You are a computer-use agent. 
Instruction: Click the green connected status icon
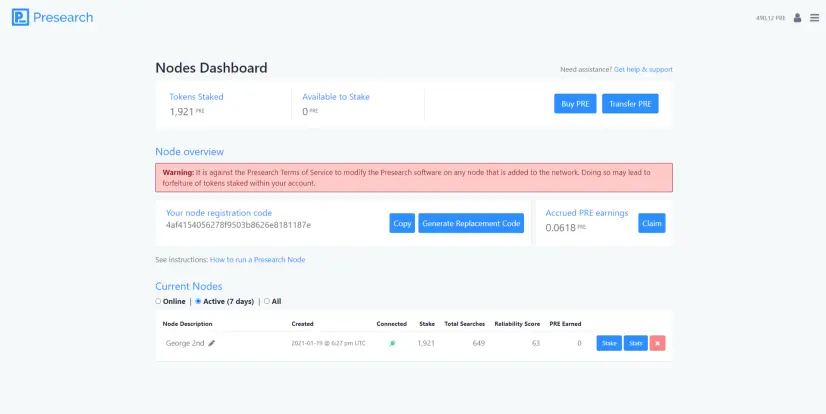[392, 343]
